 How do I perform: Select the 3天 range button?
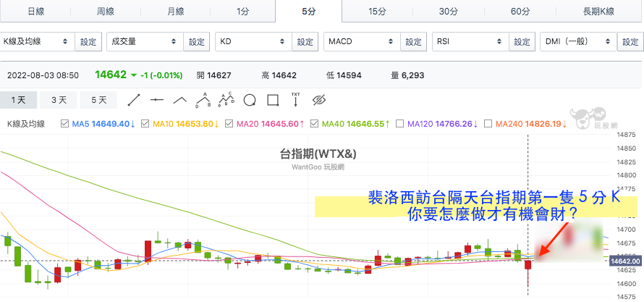click(x=59, y=100)
